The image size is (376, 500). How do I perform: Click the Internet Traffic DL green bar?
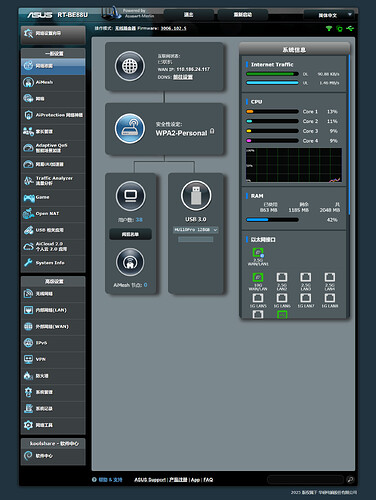coord(272,74)
